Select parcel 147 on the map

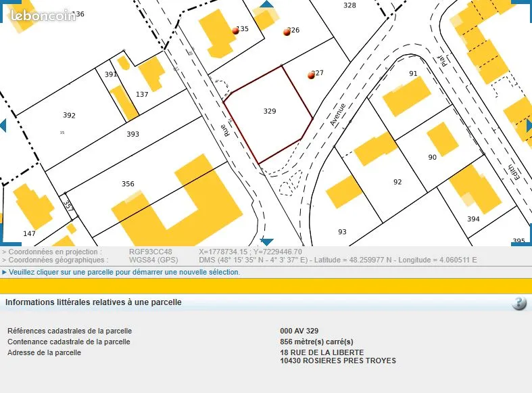point(29,233)
